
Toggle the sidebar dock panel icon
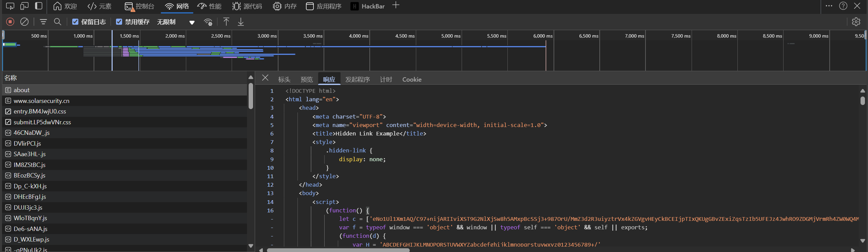pyautogui.click(x=39, y=6)
